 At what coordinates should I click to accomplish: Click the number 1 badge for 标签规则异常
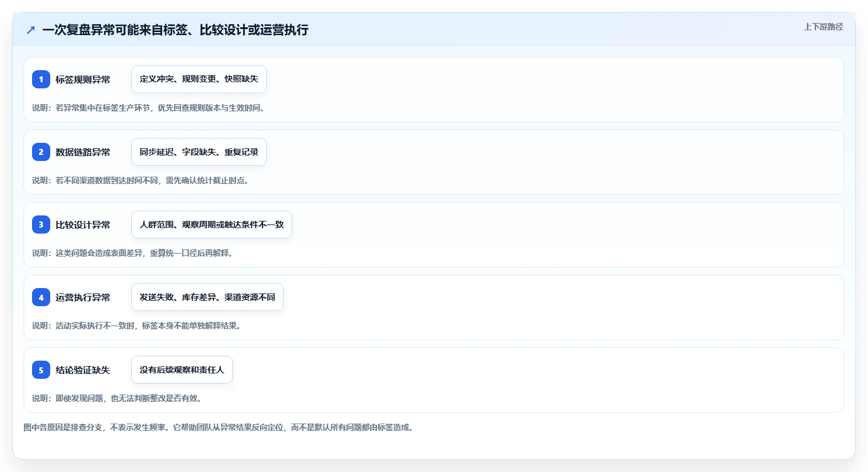coord(41,79)
